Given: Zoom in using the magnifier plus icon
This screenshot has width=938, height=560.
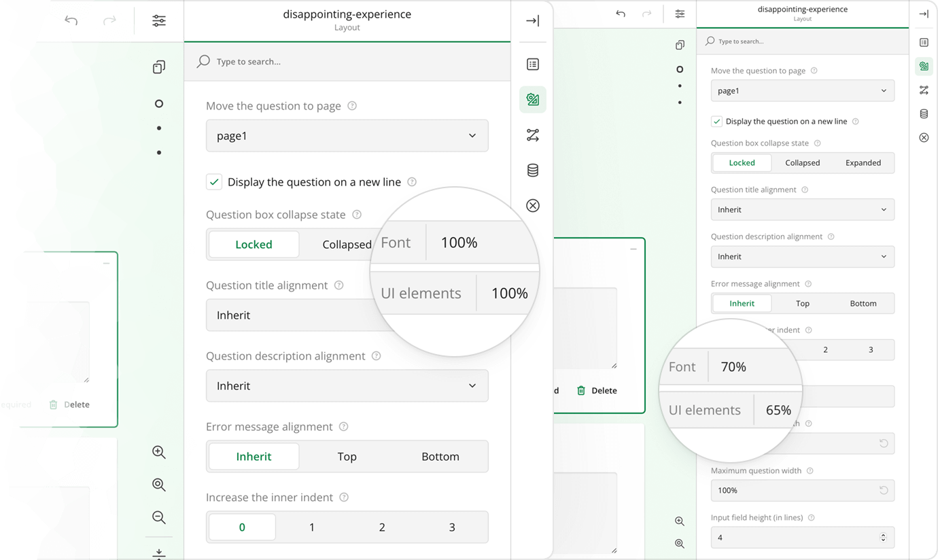Looking at the screenshot, I should 158,452.
